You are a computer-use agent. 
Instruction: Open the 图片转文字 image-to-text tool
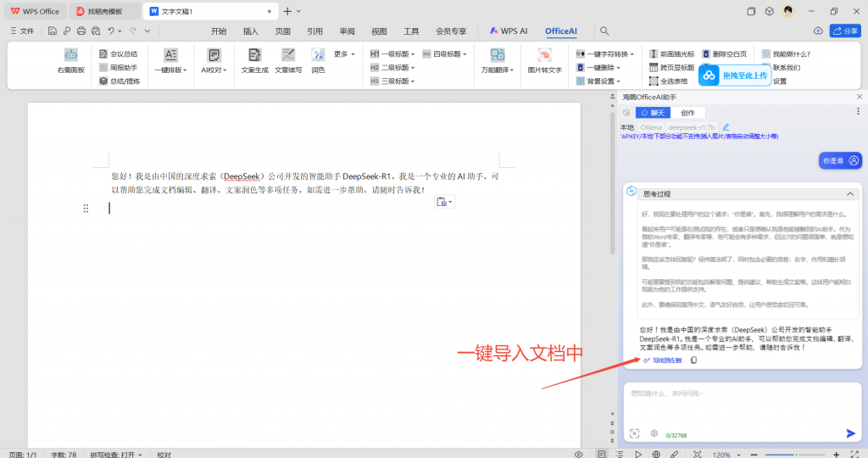click(545, 61)
